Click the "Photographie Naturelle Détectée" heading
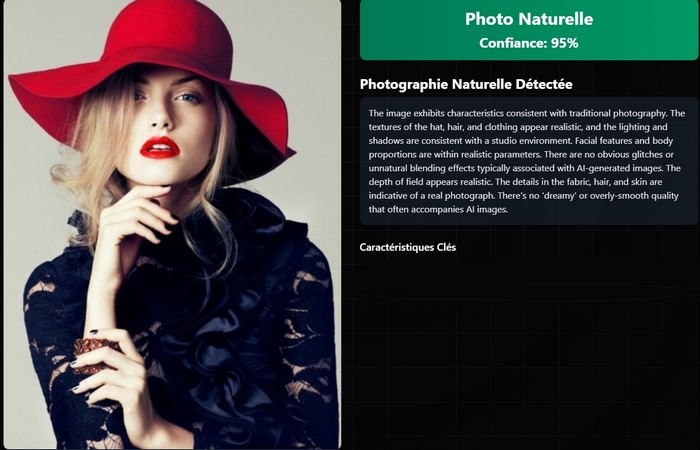 tap(466, 84)
